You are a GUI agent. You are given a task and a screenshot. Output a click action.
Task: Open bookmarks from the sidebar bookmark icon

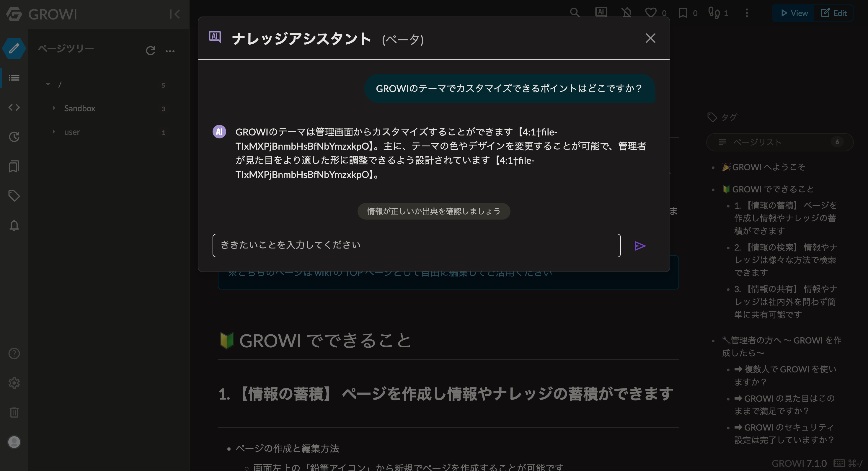tap(14, 166)
